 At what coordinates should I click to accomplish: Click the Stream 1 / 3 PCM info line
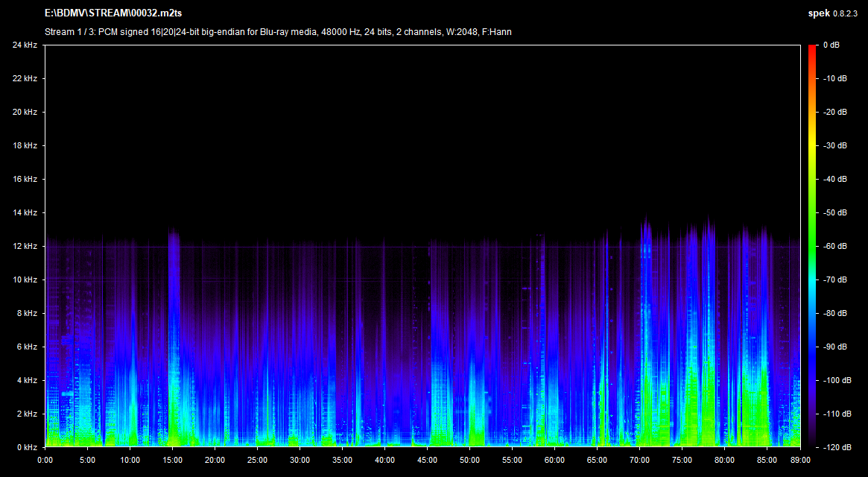278,32
